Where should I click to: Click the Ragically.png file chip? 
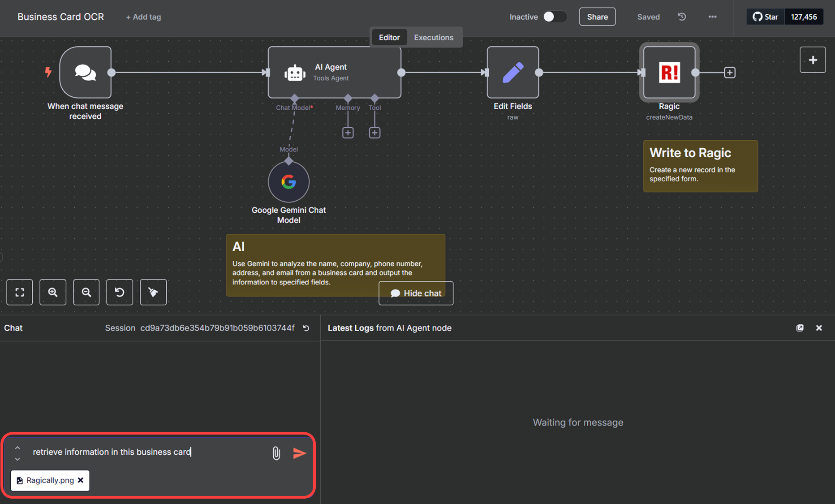tap(50, 480)
